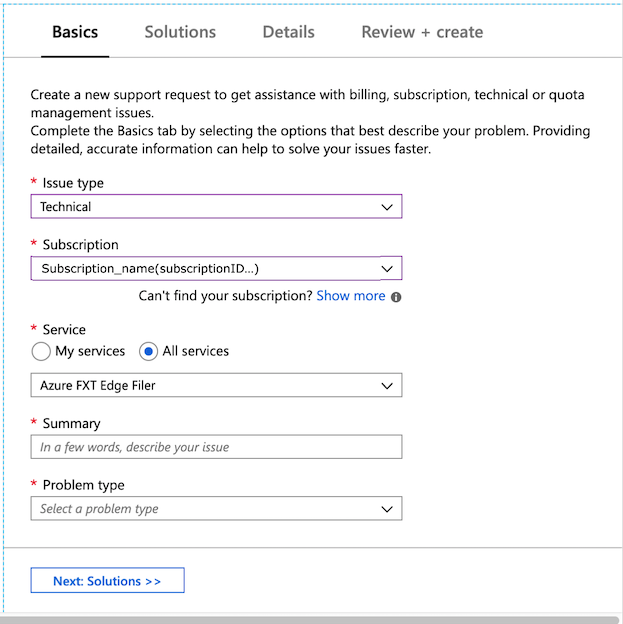
Task: Click the chevron arrow in Subscription field
Action: tap(387, 269)
